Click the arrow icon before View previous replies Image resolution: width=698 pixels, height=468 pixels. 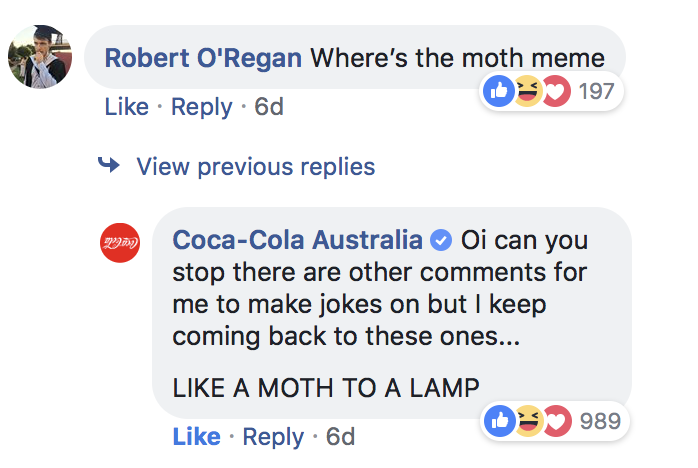click(109, 166)
